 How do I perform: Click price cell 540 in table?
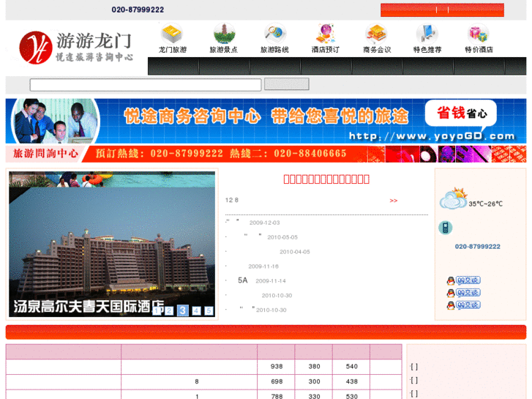click(x=351, y=367)
